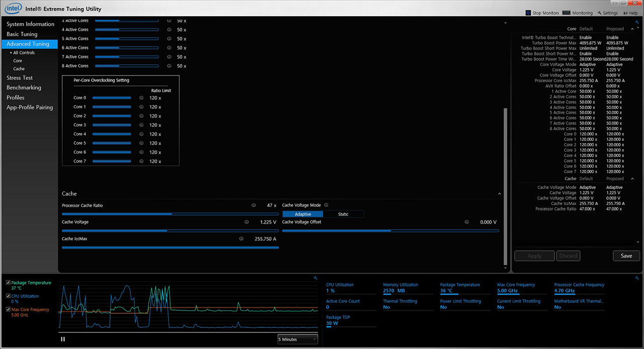644x349 pixels.
Task: Open Stress Test in the sidebar
Action: click(20, 78)
